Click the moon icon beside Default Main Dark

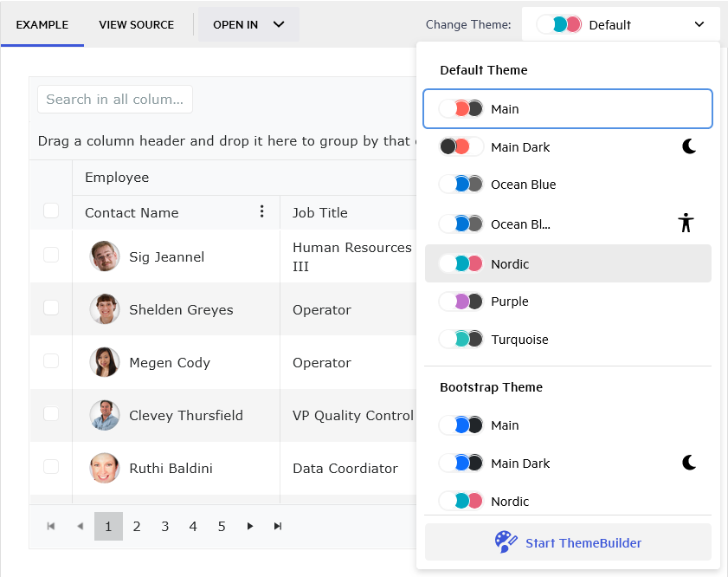689,147
